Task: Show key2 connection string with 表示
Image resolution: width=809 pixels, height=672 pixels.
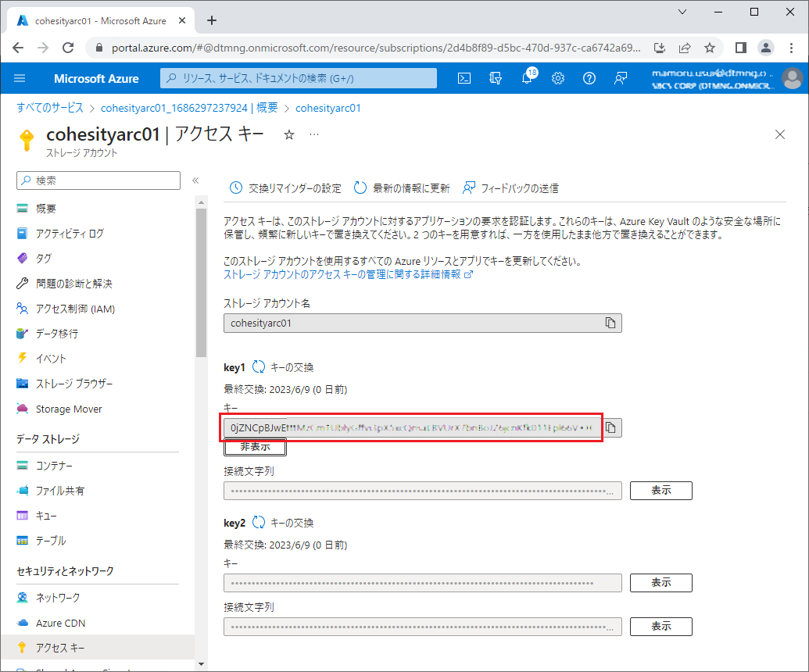Action: click(661, 627)
